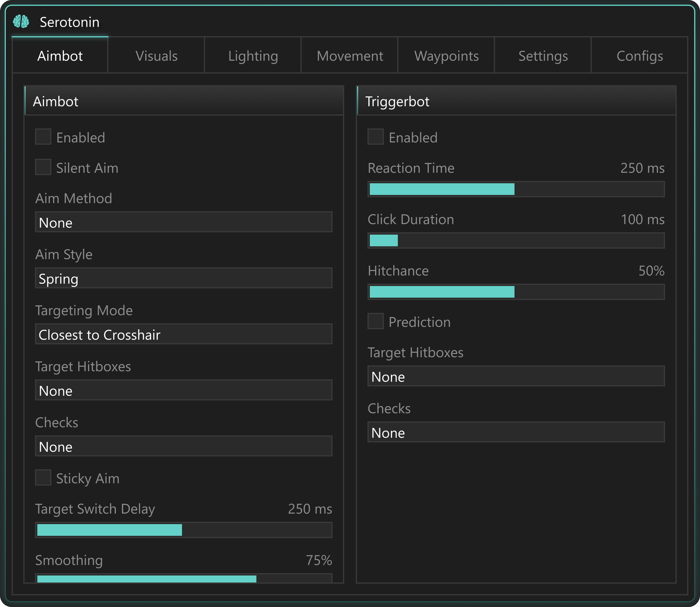700x607 pixels.
Task: Click the Aim Style label
Action: point(64,255)
